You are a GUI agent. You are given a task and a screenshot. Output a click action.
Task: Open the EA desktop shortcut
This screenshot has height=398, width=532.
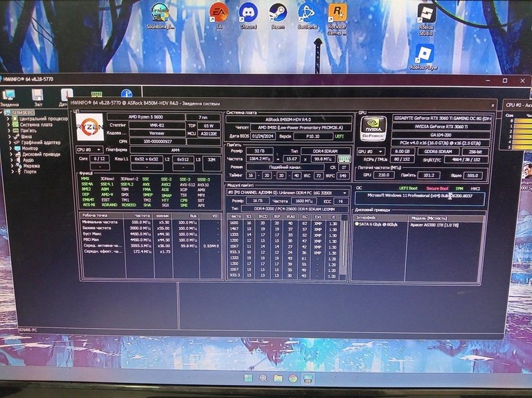[x=219, y=17]
